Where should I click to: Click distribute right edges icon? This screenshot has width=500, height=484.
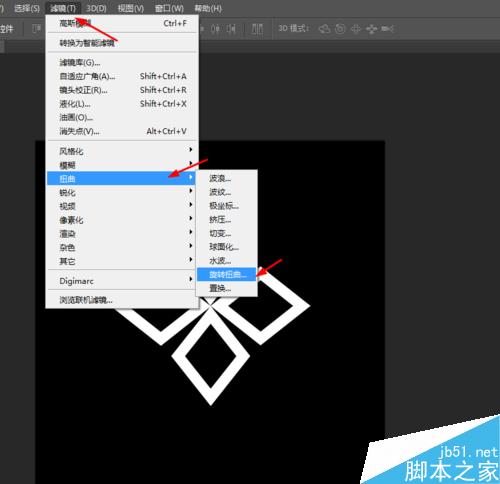coord(231,29)
